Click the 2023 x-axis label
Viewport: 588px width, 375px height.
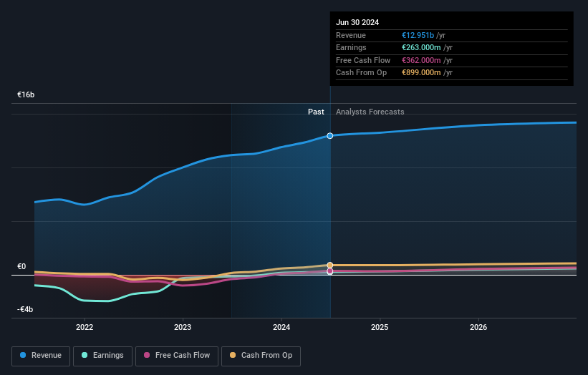tap(183, 327)
